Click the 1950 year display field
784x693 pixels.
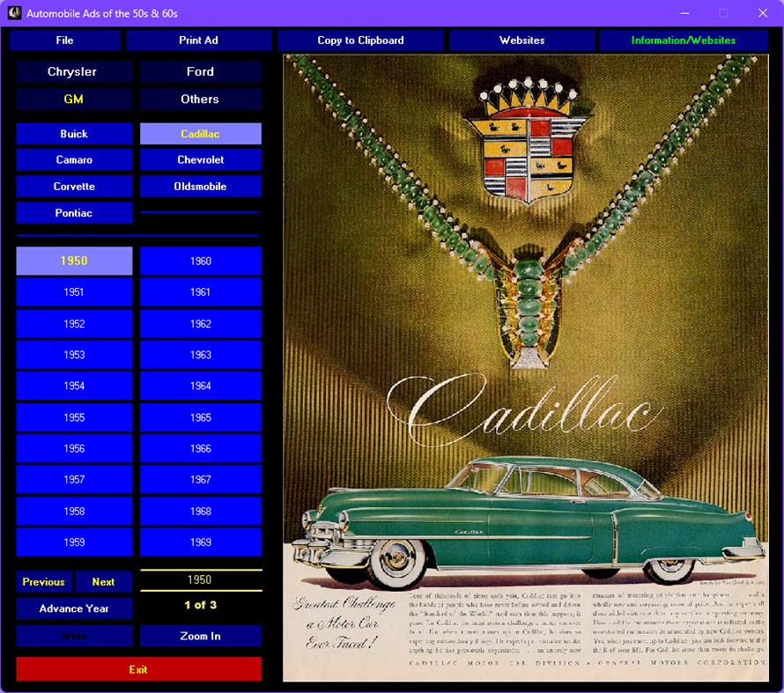tap(200, 579)
